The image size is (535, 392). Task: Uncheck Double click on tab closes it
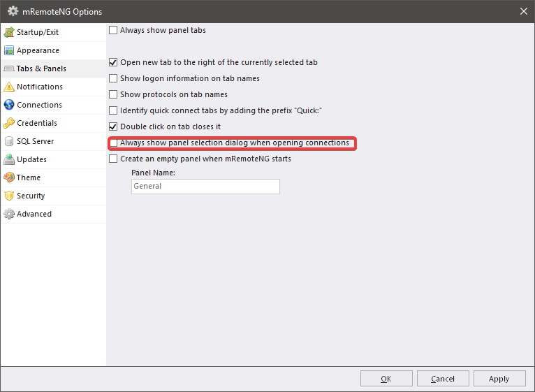[113, 126]
